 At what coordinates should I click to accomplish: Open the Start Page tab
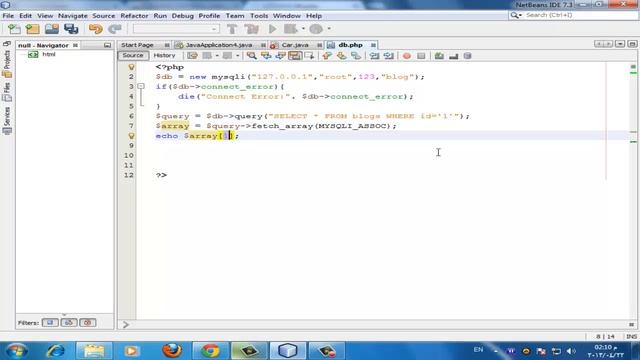click(x=138, y=45)
